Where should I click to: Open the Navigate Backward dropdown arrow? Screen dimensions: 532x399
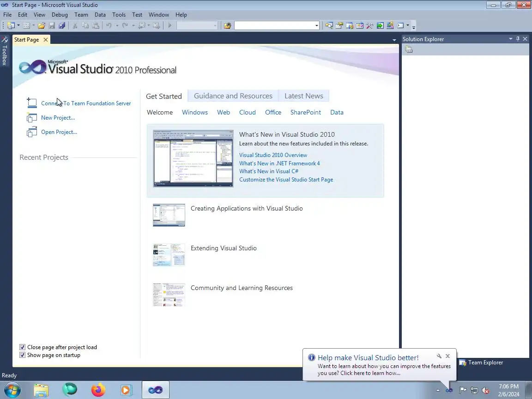click(x=149, y=25)
